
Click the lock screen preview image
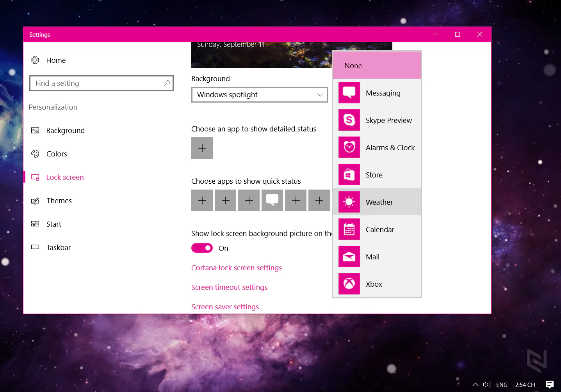click(262, 55)
